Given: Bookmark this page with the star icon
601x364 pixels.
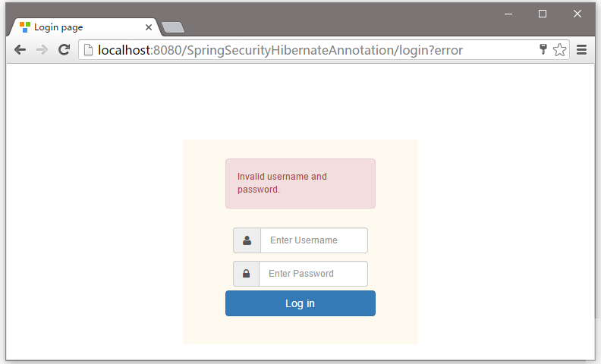Looking at the screenshot, I should (x=559, y=50).
